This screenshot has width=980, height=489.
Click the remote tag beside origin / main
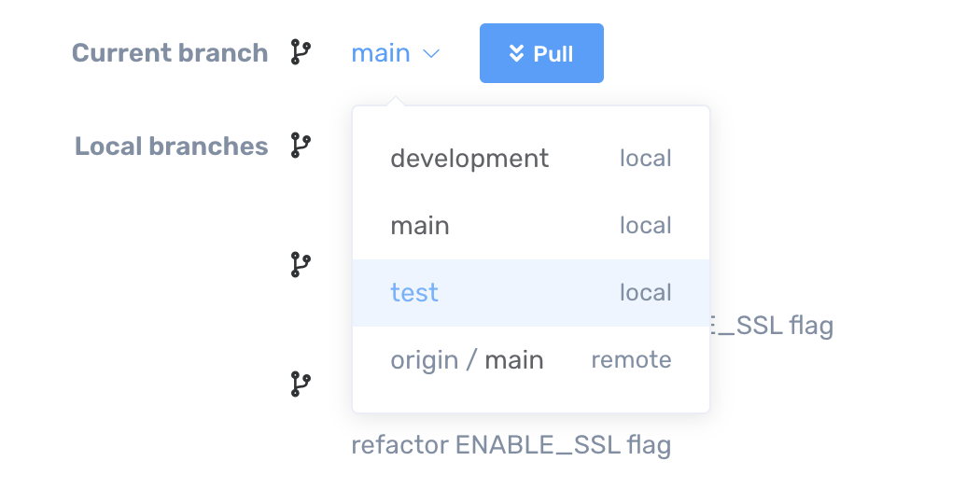click(631, 360)
